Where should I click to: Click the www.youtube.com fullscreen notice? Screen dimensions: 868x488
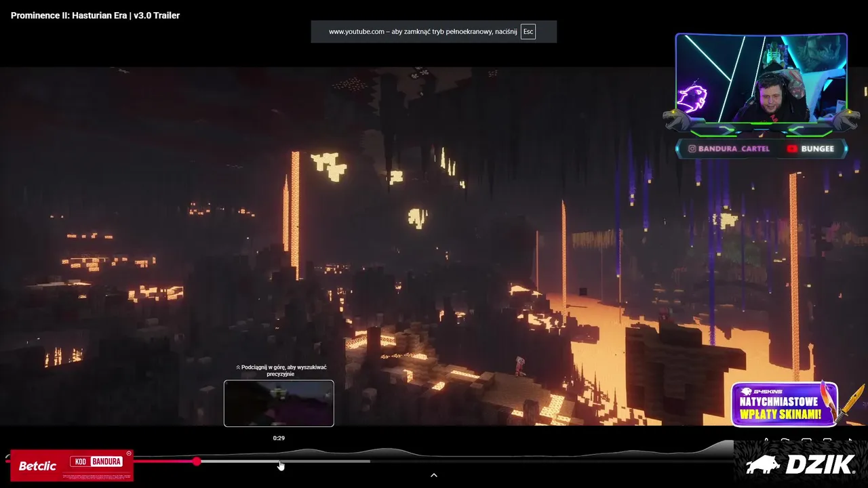(434, 32)
